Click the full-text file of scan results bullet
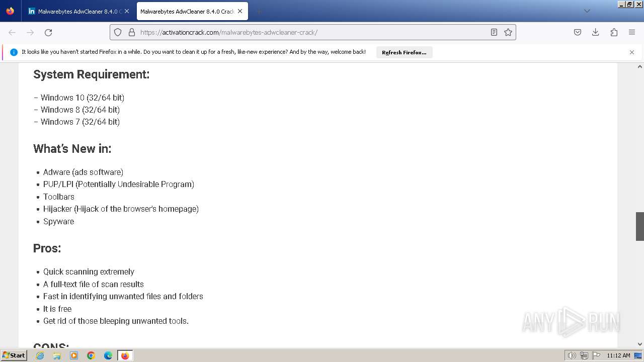This screenshot has height=362, width=644. [x=94, y=284]
